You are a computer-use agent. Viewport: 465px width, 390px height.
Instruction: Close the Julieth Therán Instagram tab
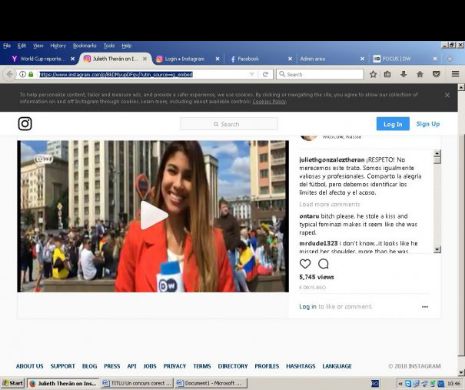[x=145, y=59]
